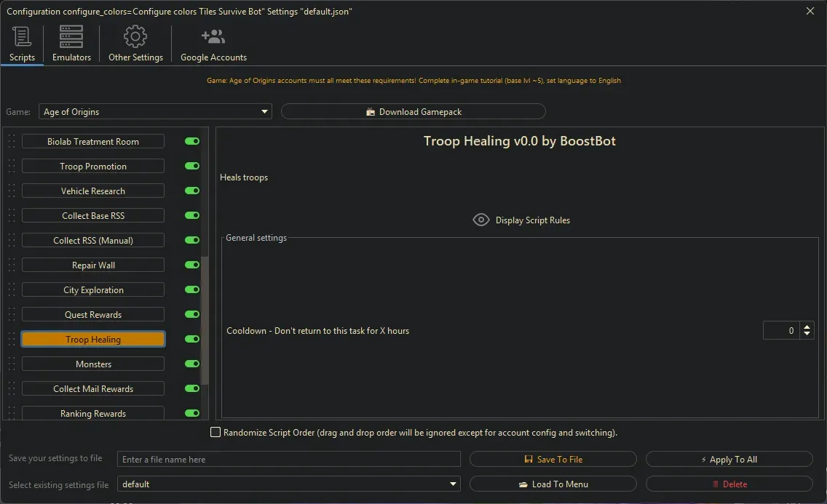Expand the existing settings file dropdown
This screenshot has width=827, height=504.
(x=453, y=484)
